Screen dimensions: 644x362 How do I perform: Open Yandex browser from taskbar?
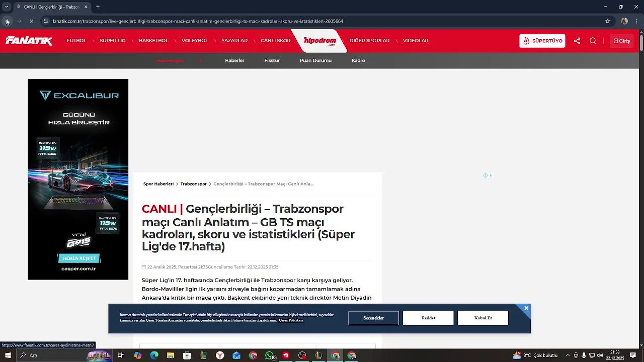(220, 355)
